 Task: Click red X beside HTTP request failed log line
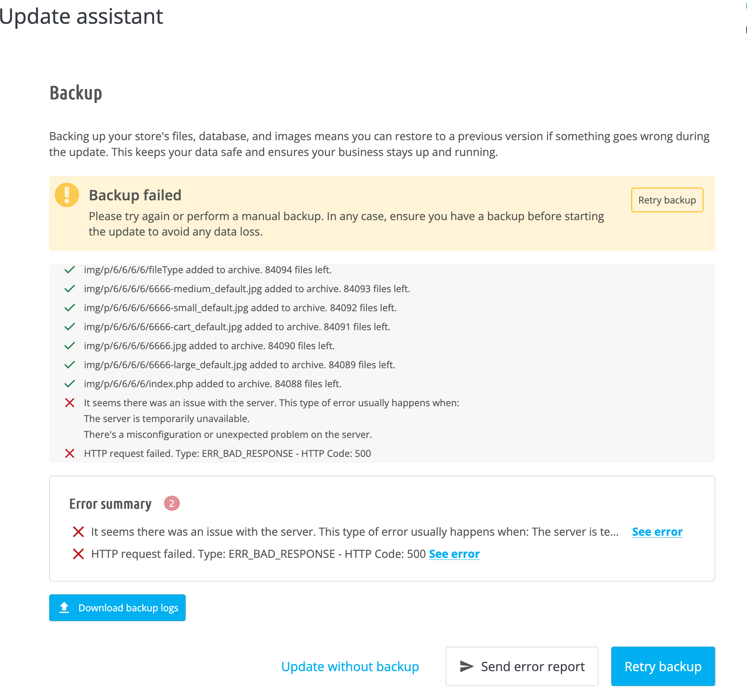[x=70, y=453]
